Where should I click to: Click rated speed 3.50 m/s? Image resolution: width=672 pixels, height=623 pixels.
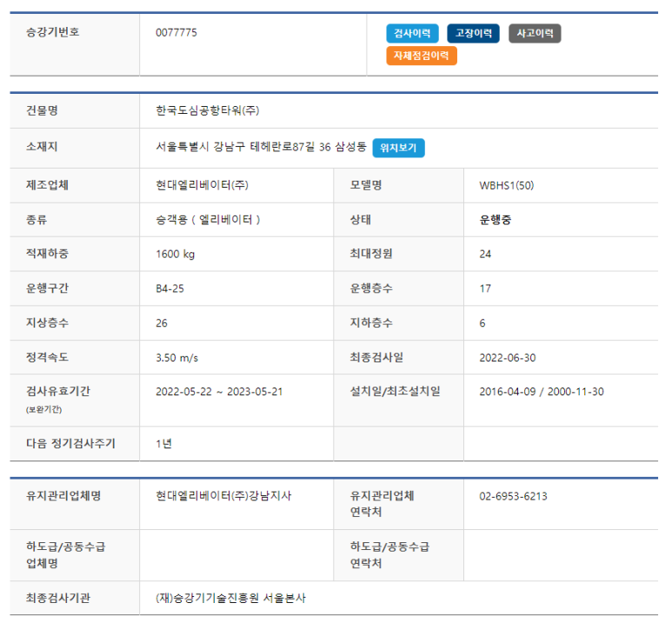pos(176,358)
